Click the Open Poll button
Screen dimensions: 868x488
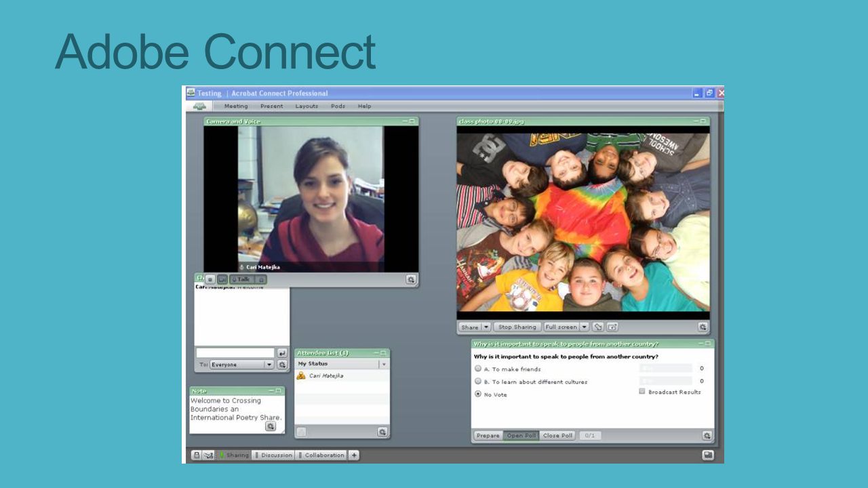(521, 436)
